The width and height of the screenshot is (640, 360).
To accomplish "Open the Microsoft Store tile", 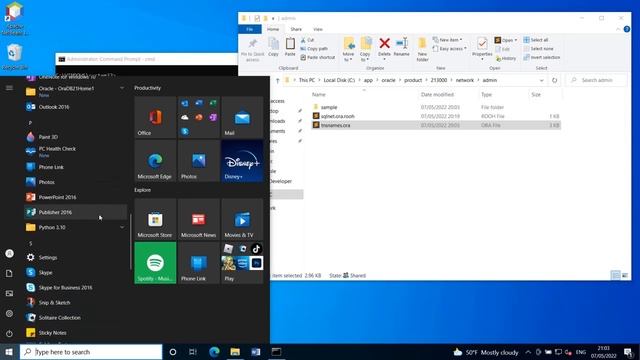I will click(x=155, y=219).
